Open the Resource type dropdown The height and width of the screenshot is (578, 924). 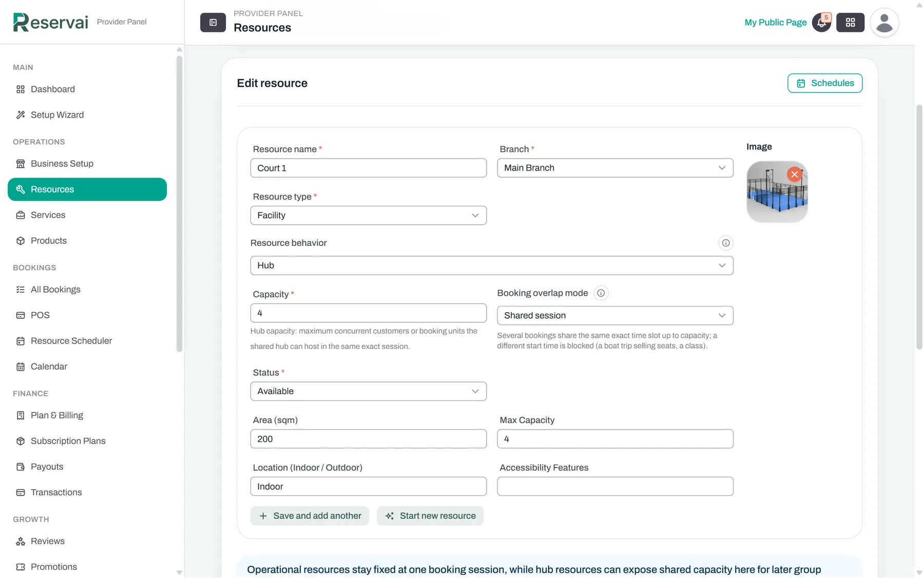coord(369,216)
